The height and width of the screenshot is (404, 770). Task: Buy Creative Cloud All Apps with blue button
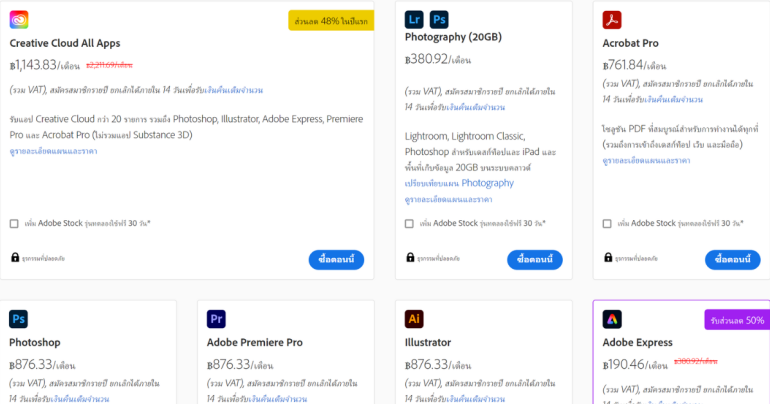click(336, 260)
